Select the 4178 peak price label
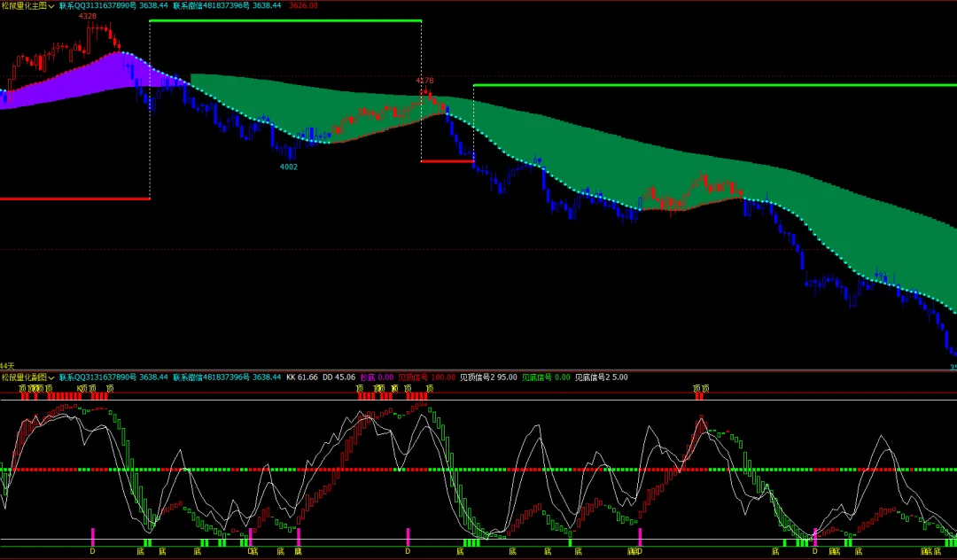The width and height of the screenshot is (957, 560). pyautogui.click(x=424, y=81)
